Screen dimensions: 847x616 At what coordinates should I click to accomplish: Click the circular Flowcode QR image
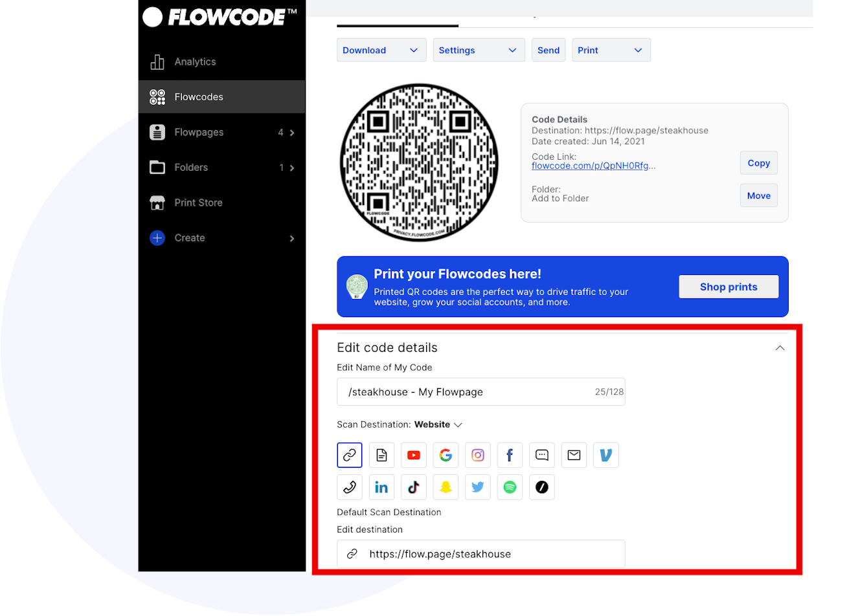(x=419, y=162)
